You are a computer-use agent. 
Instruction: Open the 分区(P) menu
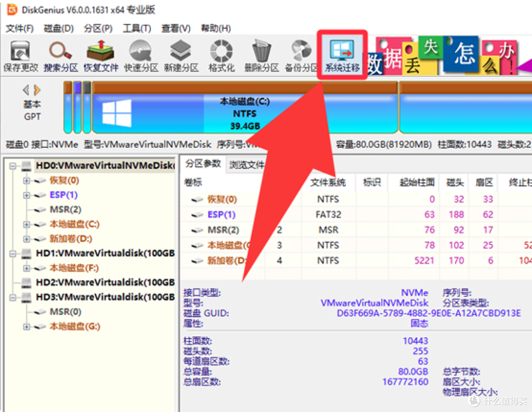(98, 28)
